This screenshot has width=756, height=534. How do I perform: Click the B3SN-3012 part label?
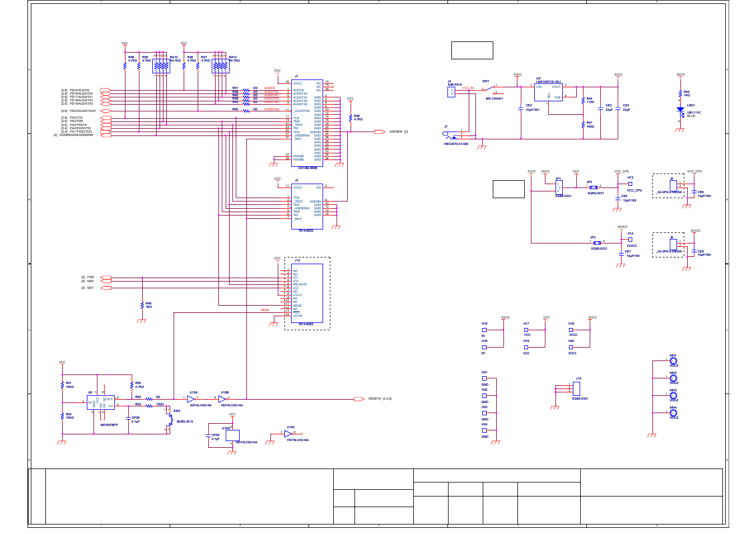(185, 421)
